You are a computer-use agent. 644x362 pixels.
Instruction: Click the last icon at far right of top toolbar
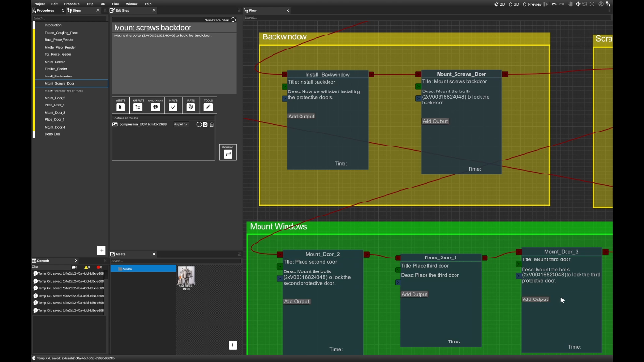[x=608, y=4]
